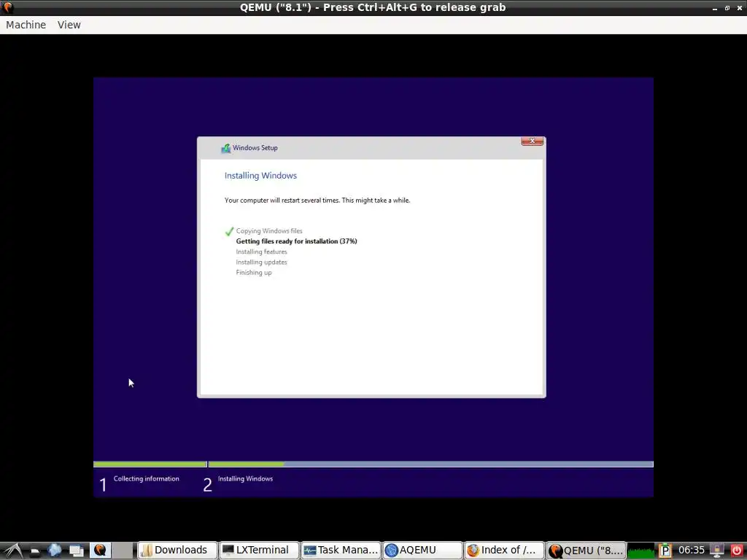The height and width of the screenshot is (560, 747).
Task: Click the QEMU quick launch icon
Action: tap(100, 551)
